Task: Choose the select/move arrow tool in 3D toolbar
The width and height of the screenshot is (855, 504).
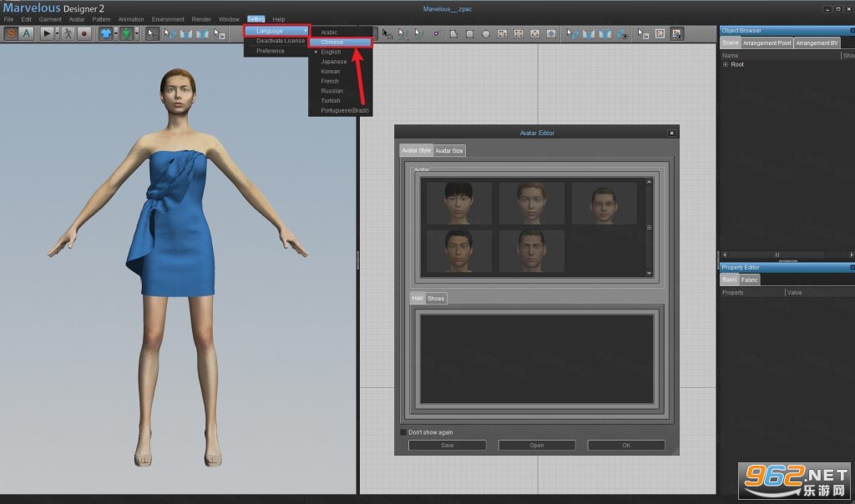Action: 152,33
